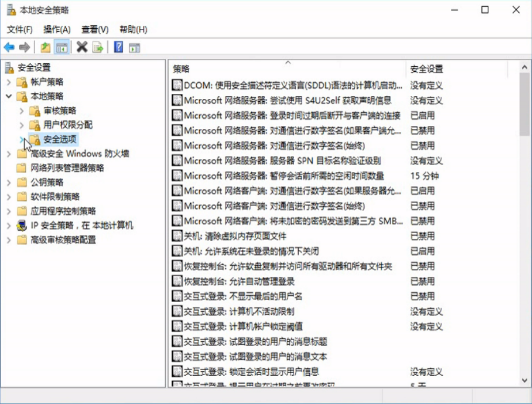Toggle the show/hide console tree icon
Screen dimensions: 532x404
pyautogui.click(x=62, y=47)
